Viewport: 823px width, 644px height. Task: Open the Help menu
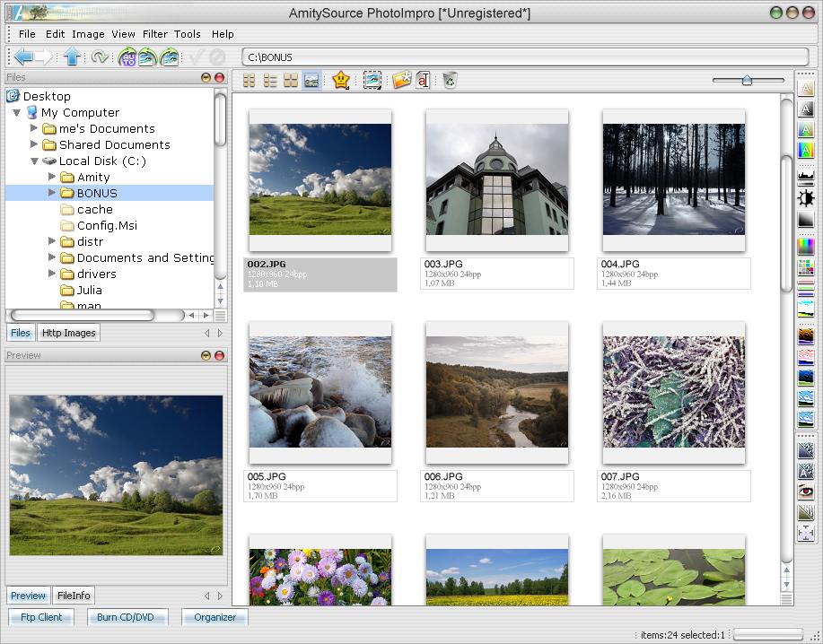coord(223,34)
